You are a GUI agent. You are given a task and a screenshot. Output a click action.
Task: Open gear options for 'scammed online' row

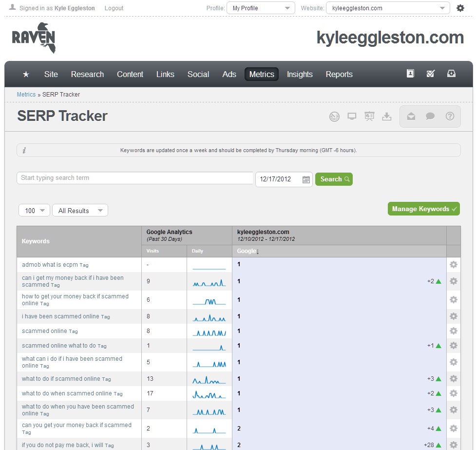coord(454,331)
